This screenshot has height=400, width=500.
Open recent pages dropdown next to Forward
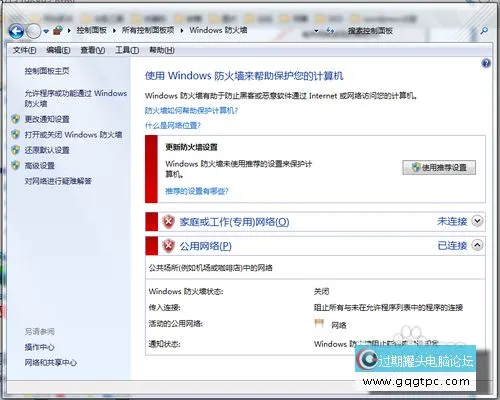(46, 31)
